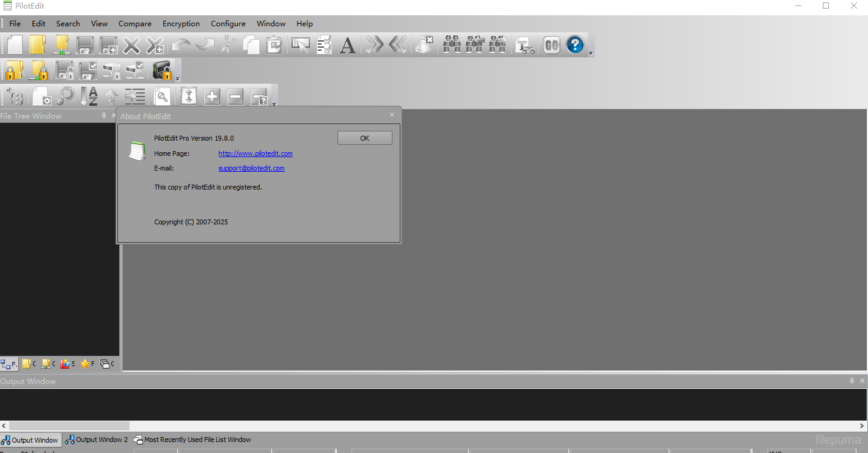Viewport: 868px width, 453px height.
Task: Close the About PilotEdit dialog with X
Action: (x=392, y=115)
